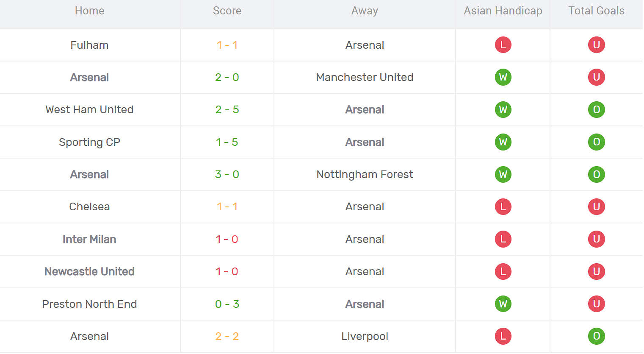Click the Home column header
Viewport: 644px width, 354px height.
(x=89, y=11)
